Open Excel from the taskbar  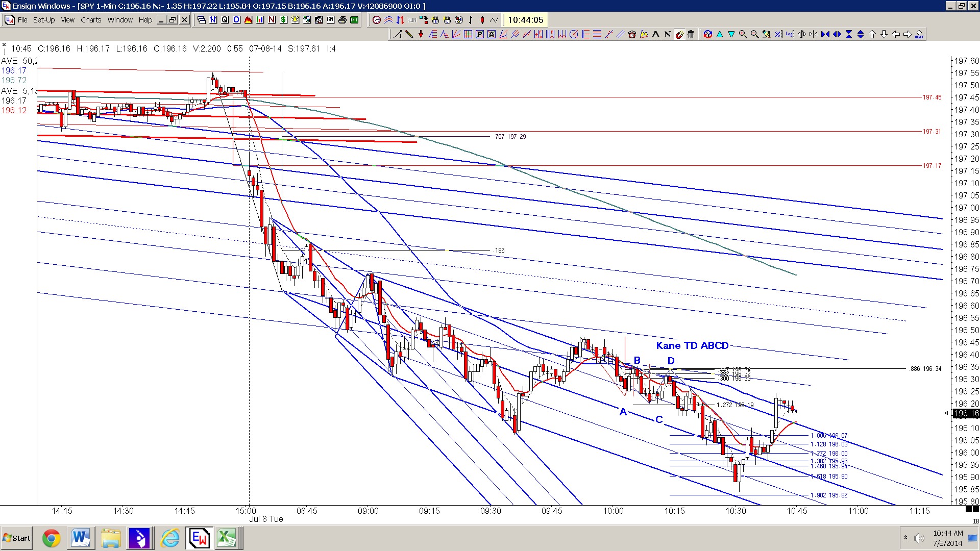pos(227,538)
